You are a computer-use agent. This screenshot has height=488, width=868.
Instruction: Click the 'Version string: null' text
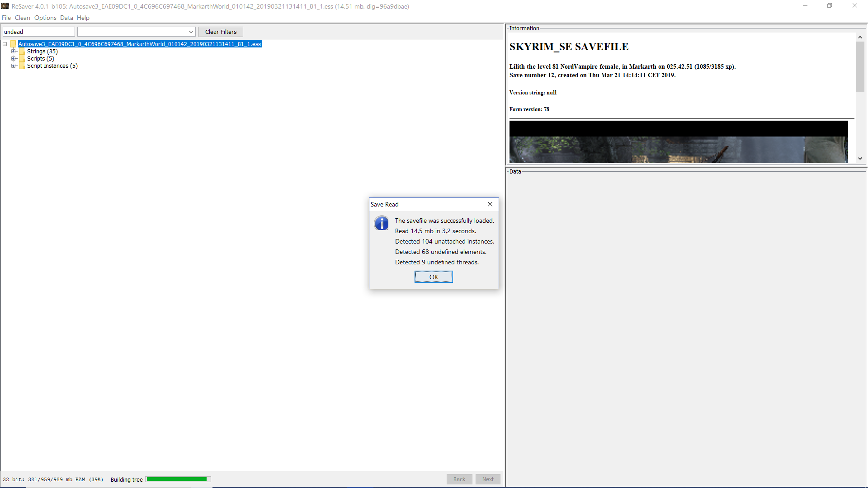(533, 93)
